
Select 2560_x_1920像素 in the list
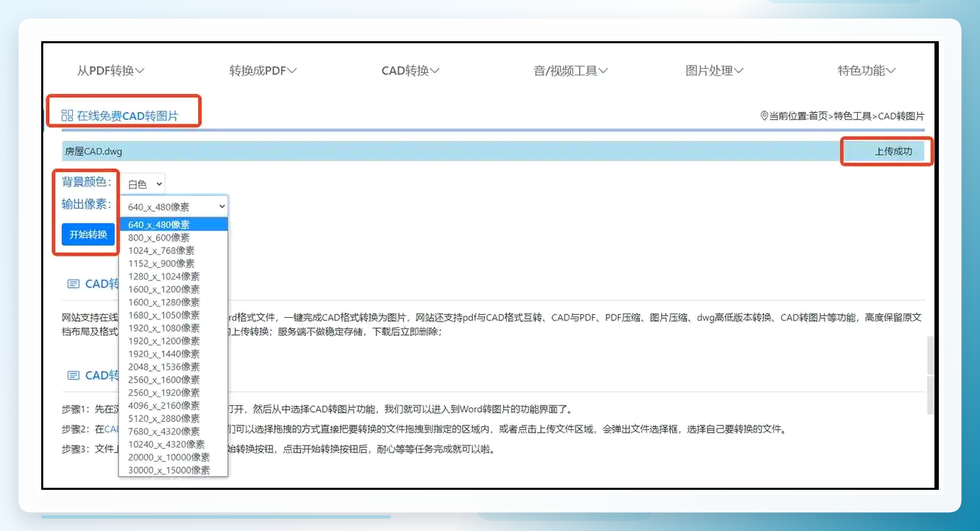(173, 393)
